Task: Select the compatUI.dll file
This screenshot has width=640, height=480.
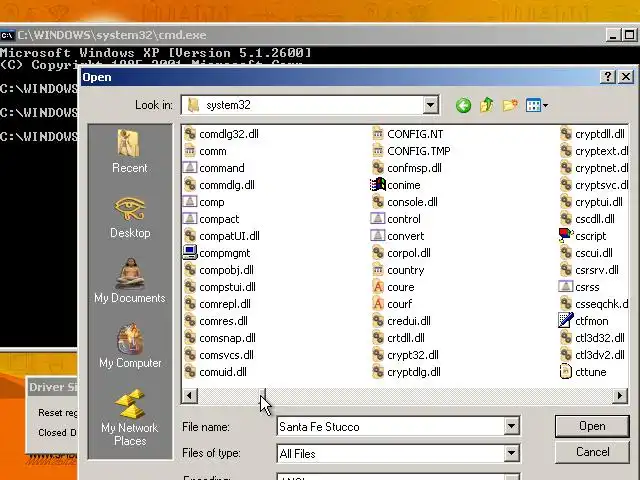Action: 222,236
